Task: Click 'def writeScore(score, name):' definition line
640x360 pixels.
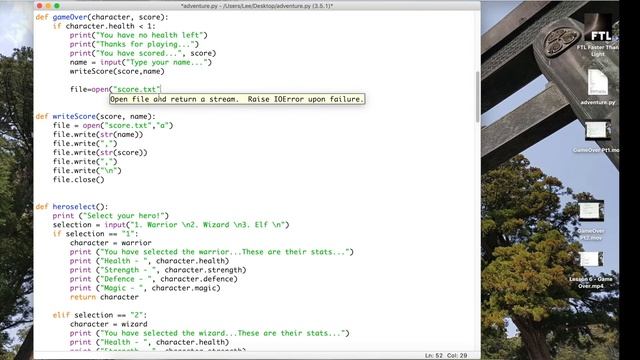Action: pyautogui.click(x=96, y=116)
